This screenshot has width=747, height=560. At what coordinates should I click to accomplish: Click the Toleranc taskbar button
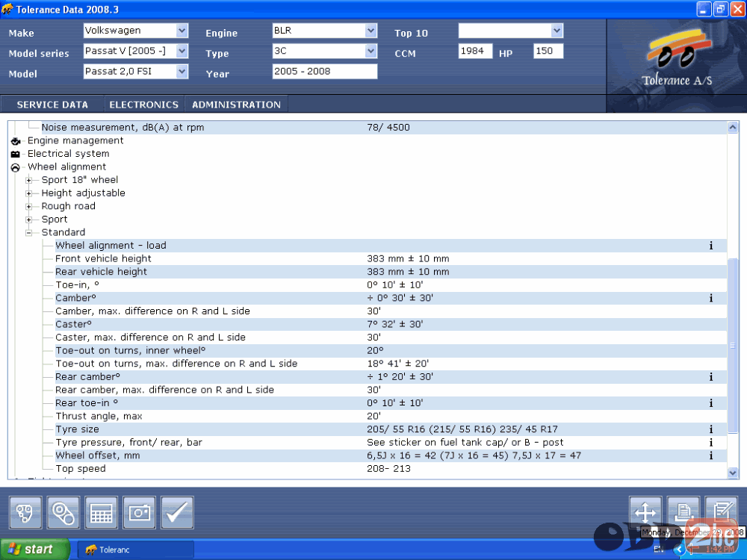coord(135,550)
